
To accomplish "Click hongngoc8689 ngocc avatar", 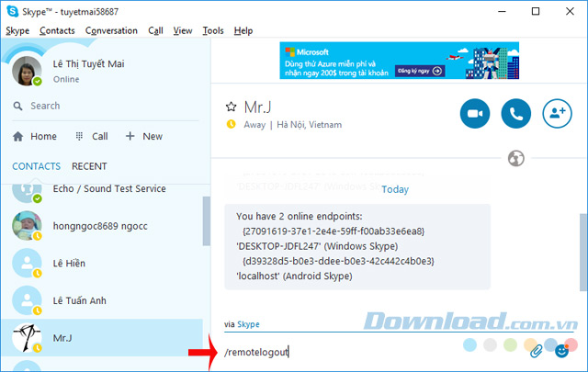I will tap(27, 226).
